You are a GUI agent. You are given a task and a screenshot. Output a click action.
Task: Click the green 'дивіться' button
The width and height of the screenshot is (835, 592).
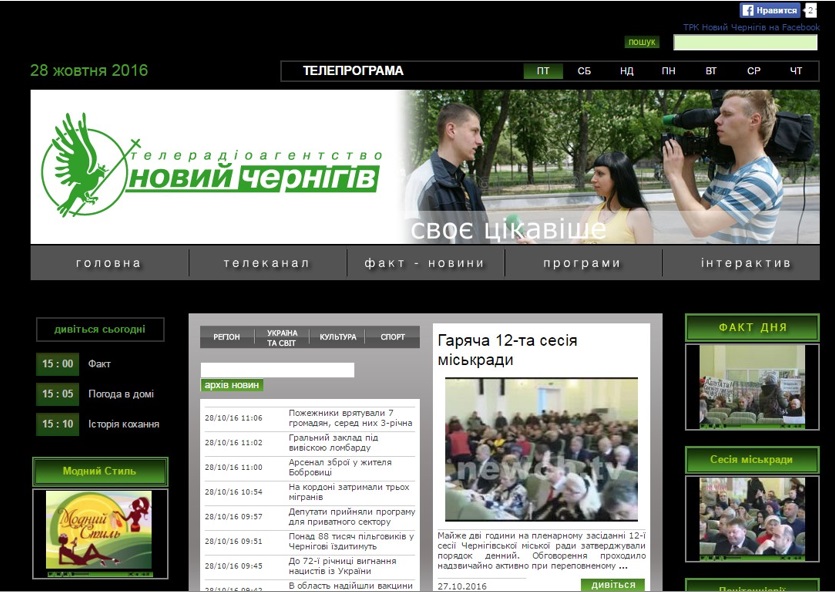point(613,585)
